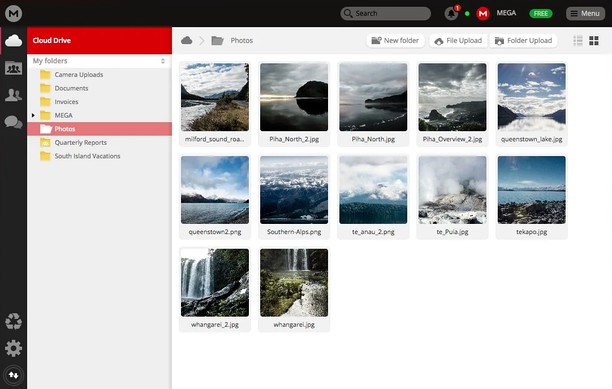Open the transfers arrows icon
This screenshot has height=389, width=612.
13,375
